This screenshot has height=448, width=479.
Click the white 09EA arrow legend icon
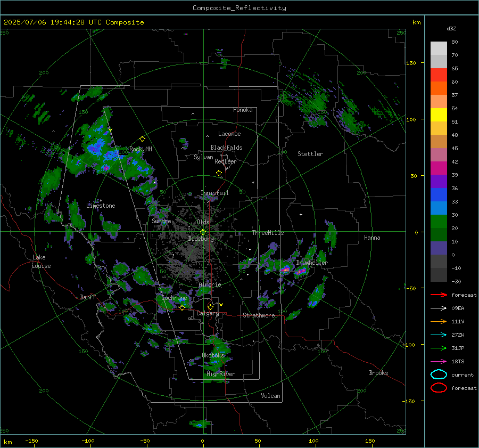pyautogui.click(x=439, y=308)
